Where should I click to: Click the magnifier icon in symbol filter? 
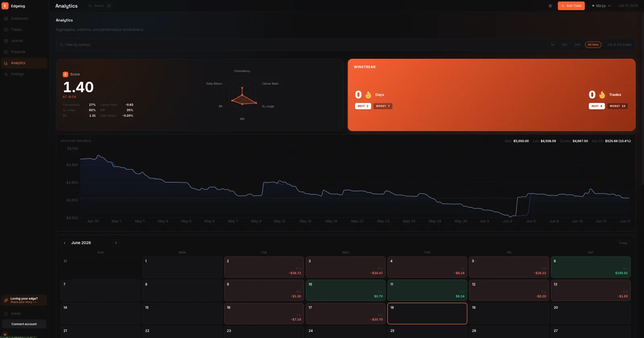click(x=62, y=45)
